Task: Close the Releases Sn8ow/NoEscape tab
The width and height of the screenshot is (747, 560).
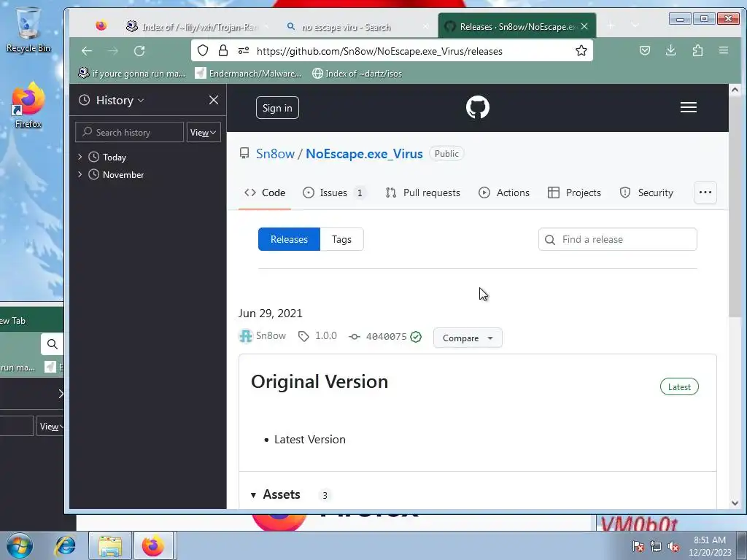Action: tap(584, 27)
